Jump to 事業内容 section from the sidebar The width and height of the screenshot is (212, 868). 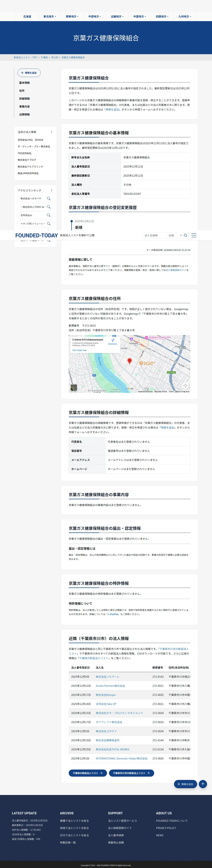25,107
